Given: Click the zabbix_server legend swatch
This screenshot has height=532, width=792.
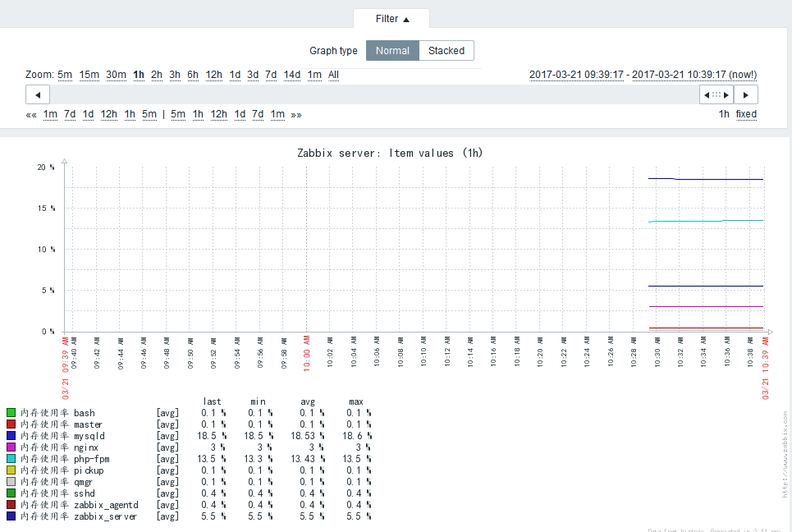Looking at the screenshot, I should [11, 516].
